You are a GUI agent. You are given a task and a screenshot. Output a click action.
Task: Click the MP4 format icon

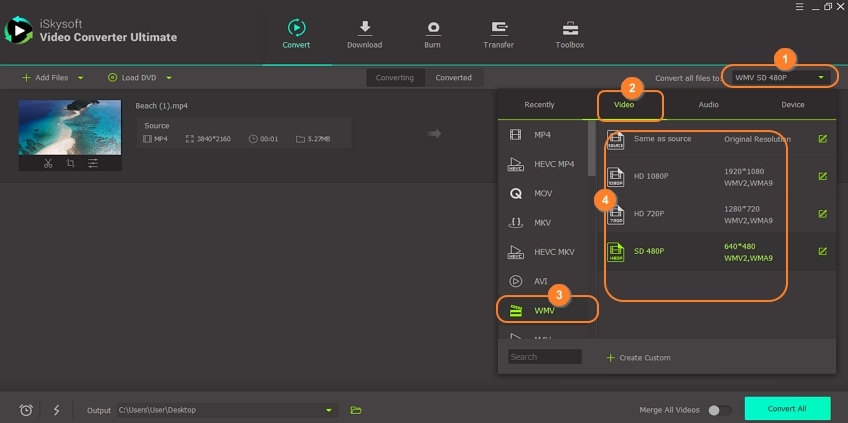515,135
